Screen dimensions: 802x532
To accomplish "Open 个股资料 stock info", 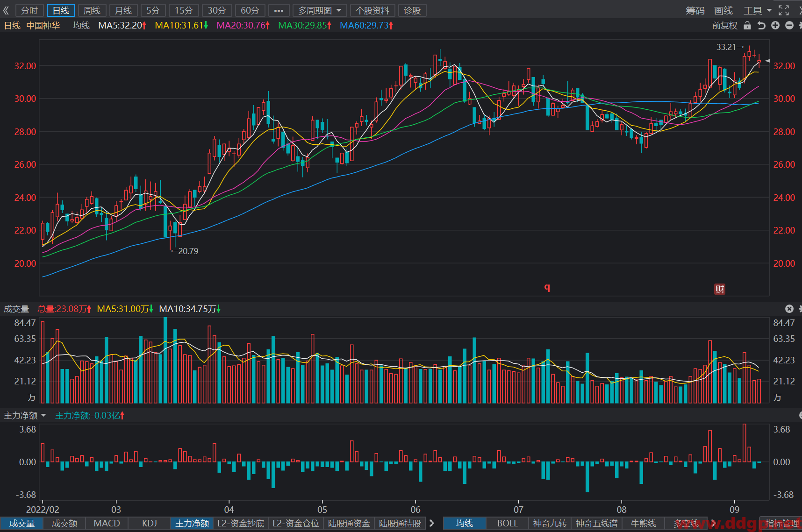I will [372, 10].
